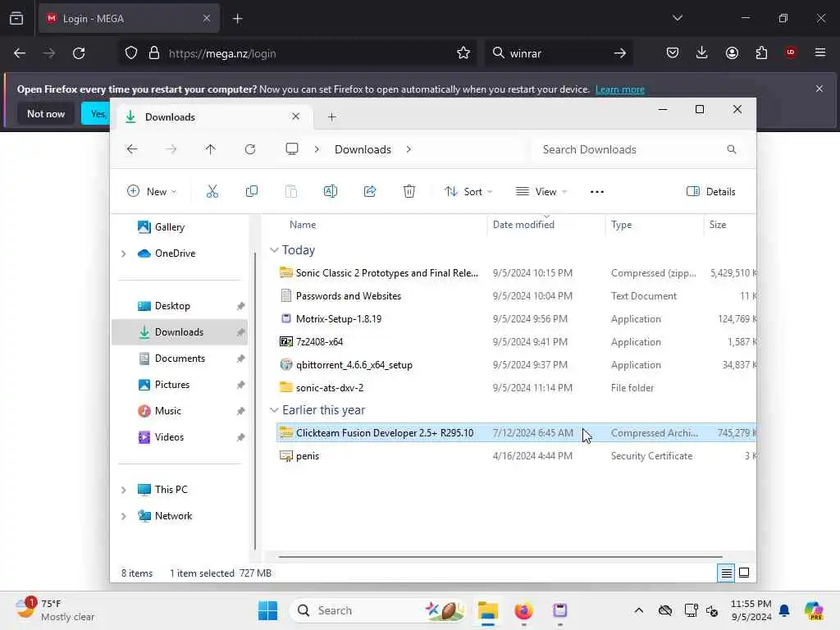The image size is (840, 630).
Task: Click the Copy icon in Explorer toolbar
Action: click(x=251, y=191)
